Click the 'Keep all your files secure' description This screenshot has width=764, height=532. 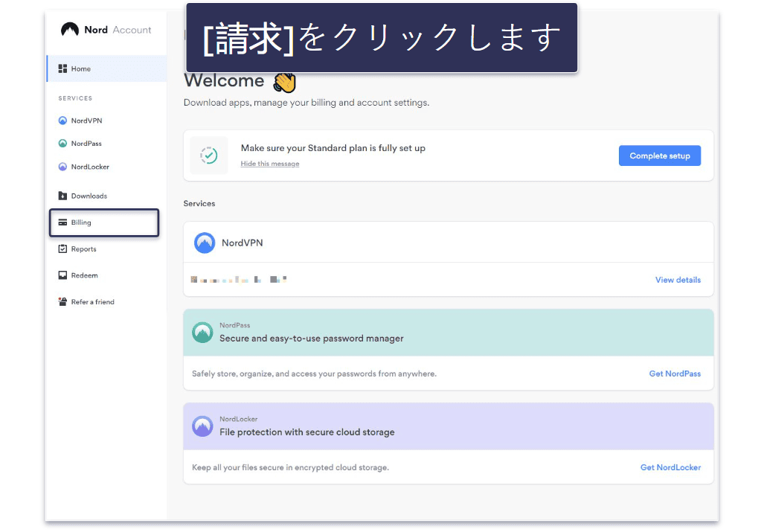(x=290, y=467)
